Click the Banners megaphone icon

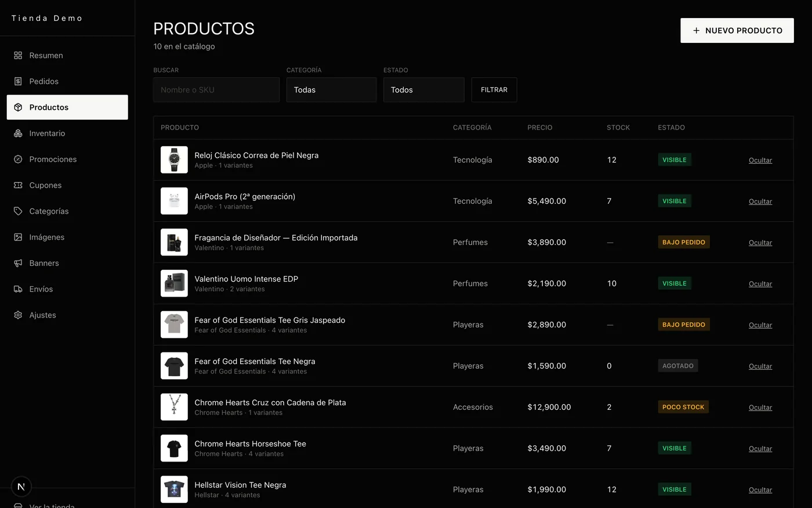pyautogui.click(x=18, y=263)
